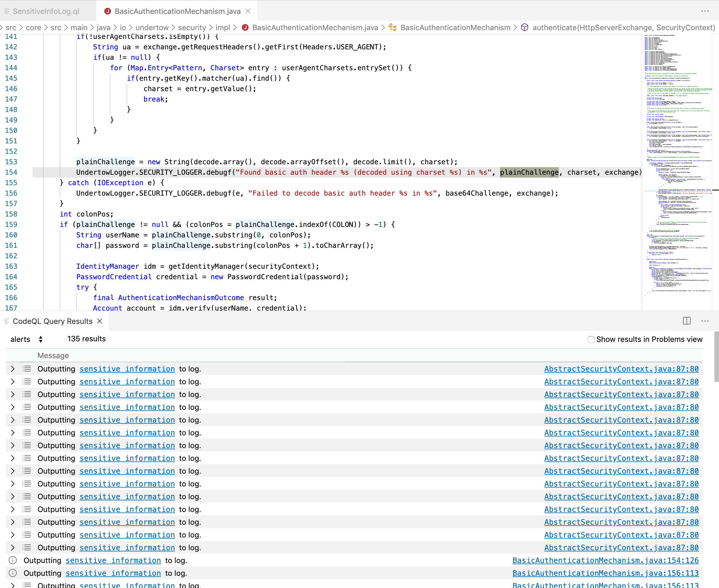
Task: Click the Split Editor icon in CodeQL results panel
Action: [x=686, y=321]
